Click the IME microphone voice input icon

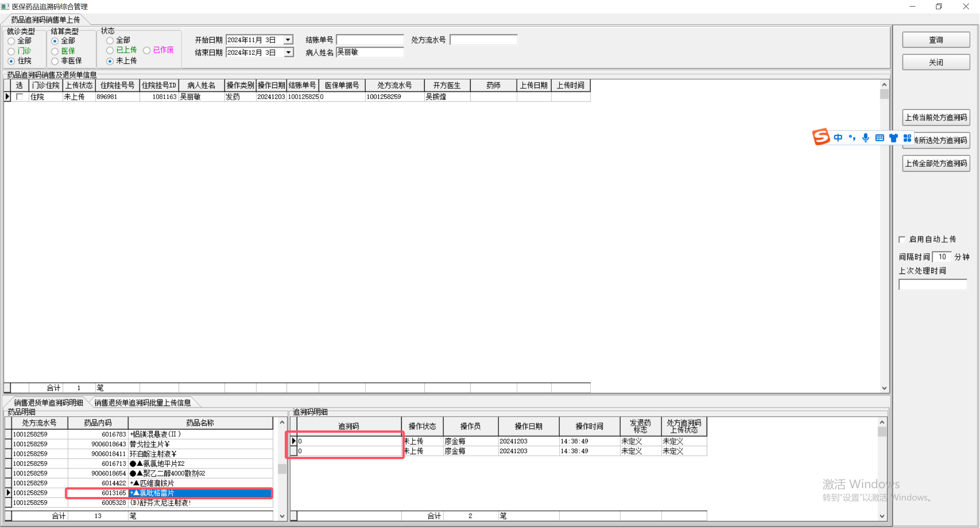pos(866,138)
